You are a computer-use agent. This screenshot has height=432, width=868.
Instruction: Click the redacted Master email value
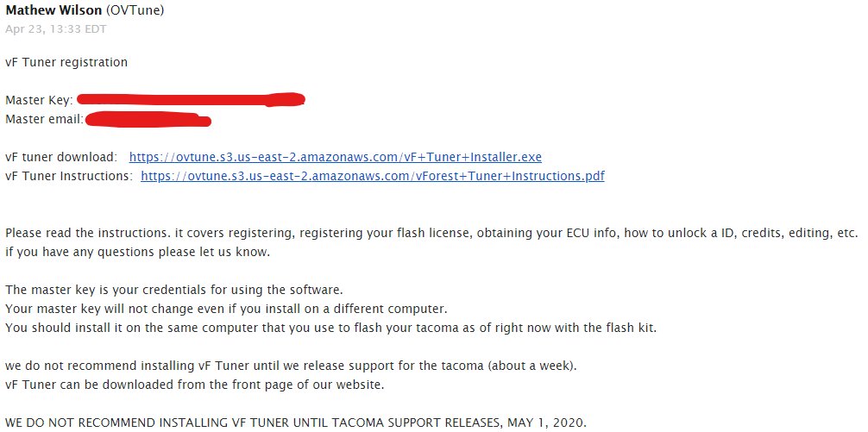click(x=148, y=119)
